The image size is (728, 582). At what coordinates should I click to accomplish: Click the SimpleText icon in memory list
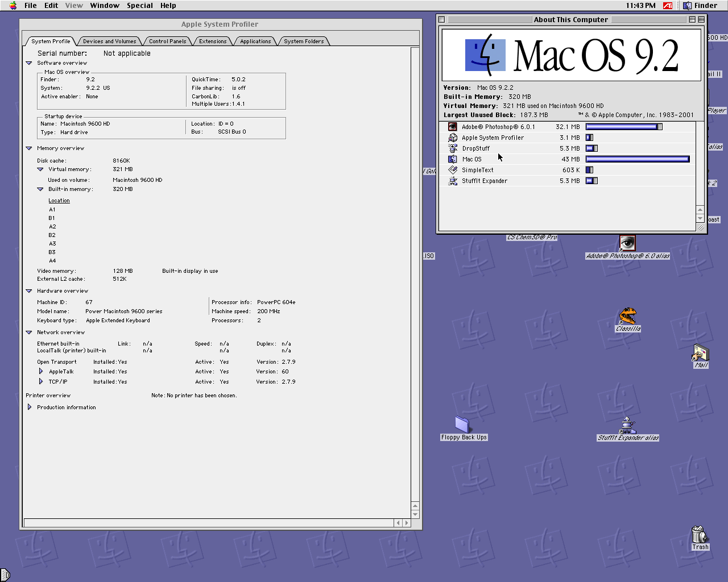tap(453, 170)
